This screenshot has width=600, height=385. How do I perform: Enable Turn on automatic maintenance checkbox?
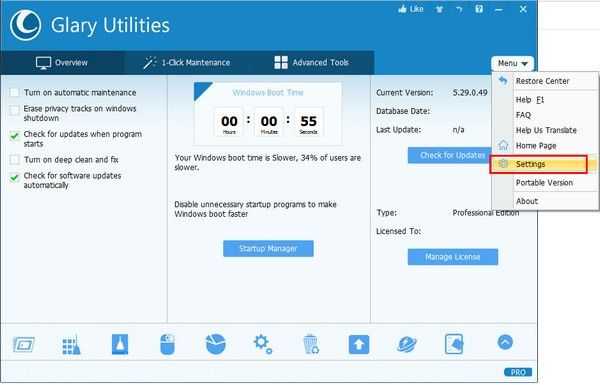(x=14, y=92)
